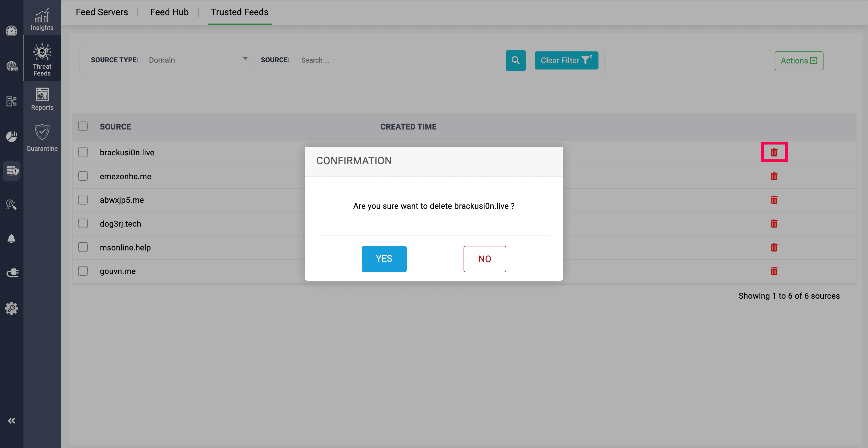Collapse the sidebar with double-chevron
Viewport: 868px width, 448px height.
click(x=11, y=420)
